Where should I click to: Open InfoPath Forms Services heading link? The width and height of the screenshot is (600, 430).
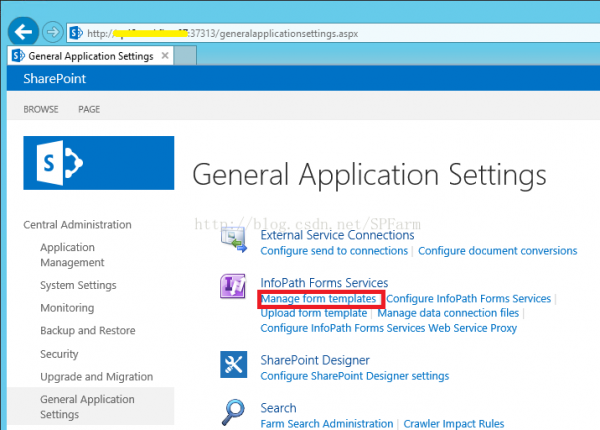324,283
